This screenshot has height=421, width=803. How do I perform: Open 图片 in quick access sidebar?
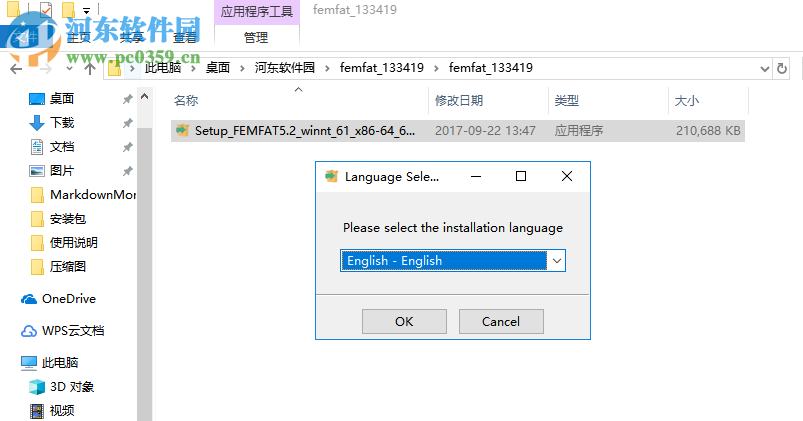(62, 171)
